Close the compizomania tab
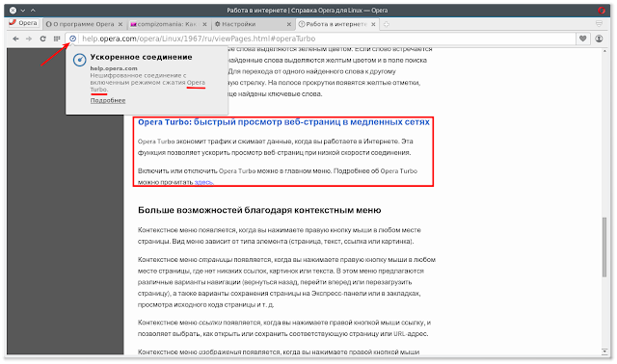 pyautogui.click(x=204, y=24)
